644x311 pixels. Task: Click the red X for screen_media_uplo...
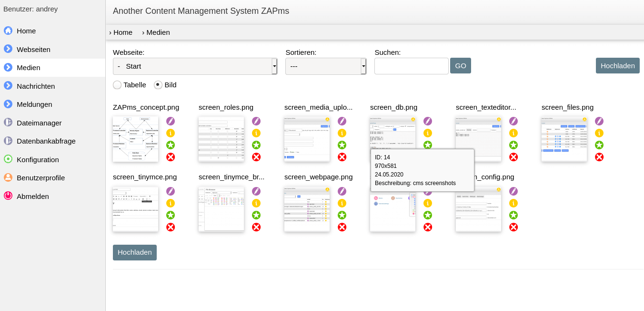click(x=342, y=157)
